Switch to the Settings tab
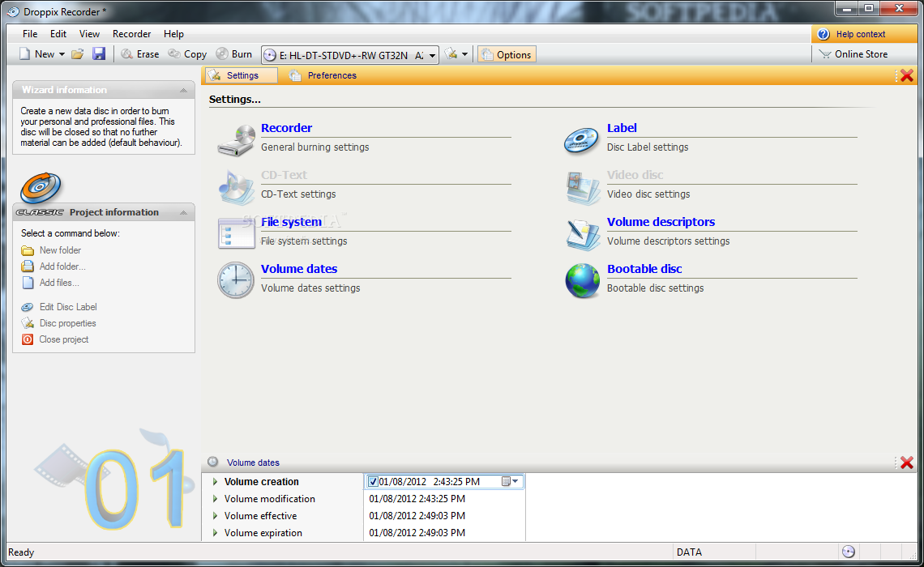 pos(241,75)
